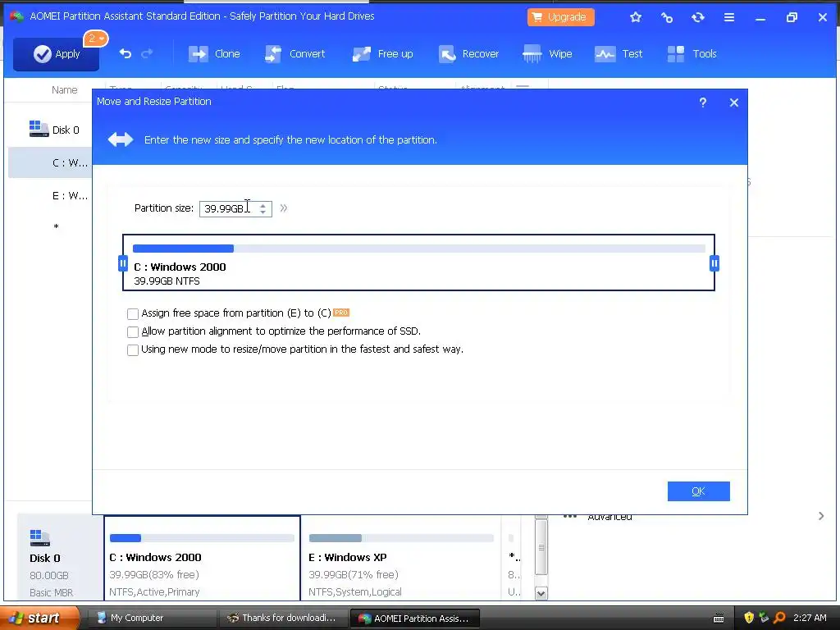Select C : Windows 2000 block in disk map

[x=202, y=558]
